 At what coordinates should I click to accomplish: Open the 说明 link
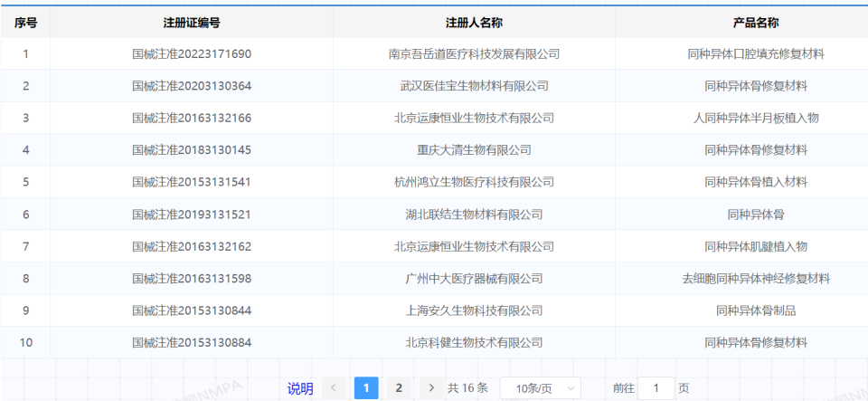tap(300, 388)
